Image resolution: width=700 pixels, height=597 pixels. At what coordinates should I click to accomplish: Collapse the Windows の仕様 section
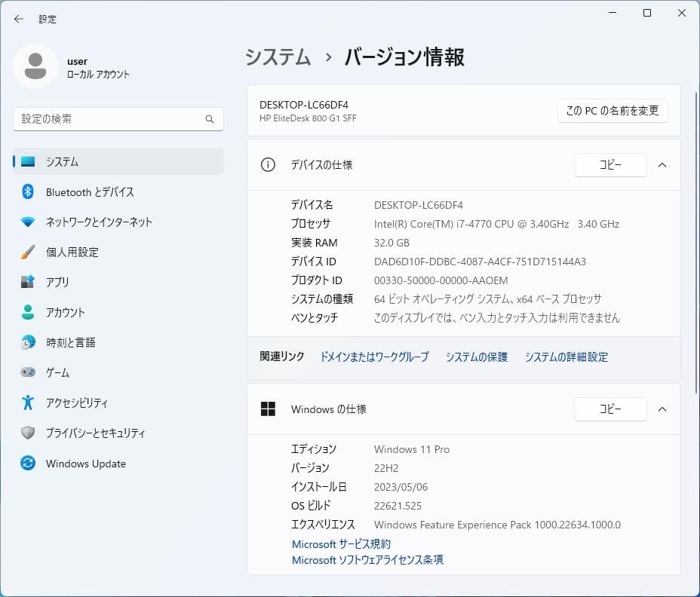662,409
